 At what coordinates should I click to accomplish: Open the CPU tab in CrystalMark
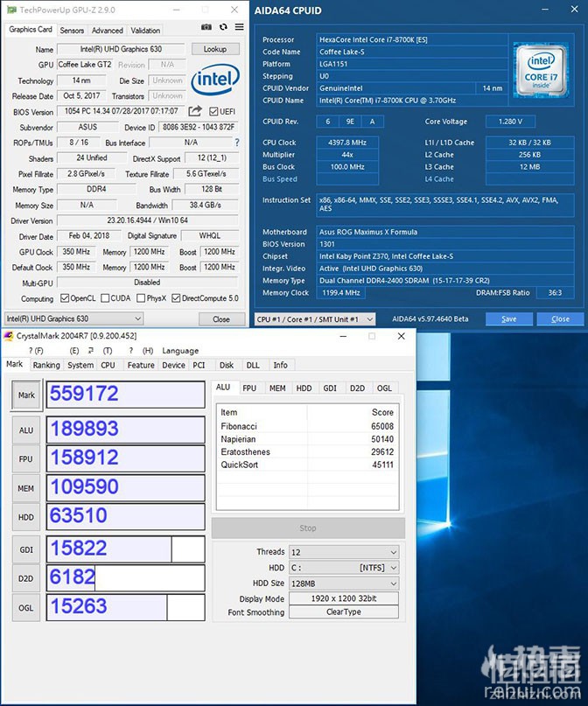108,365
